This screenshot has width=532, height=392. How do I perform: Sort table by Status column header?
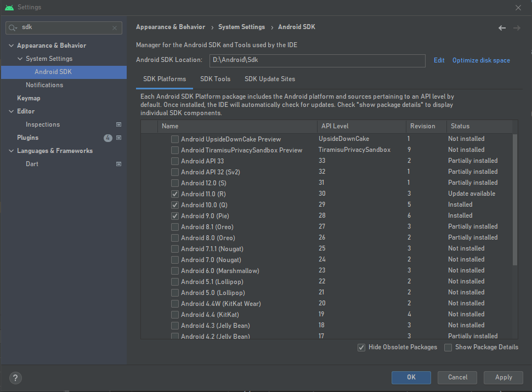[479, 126]
